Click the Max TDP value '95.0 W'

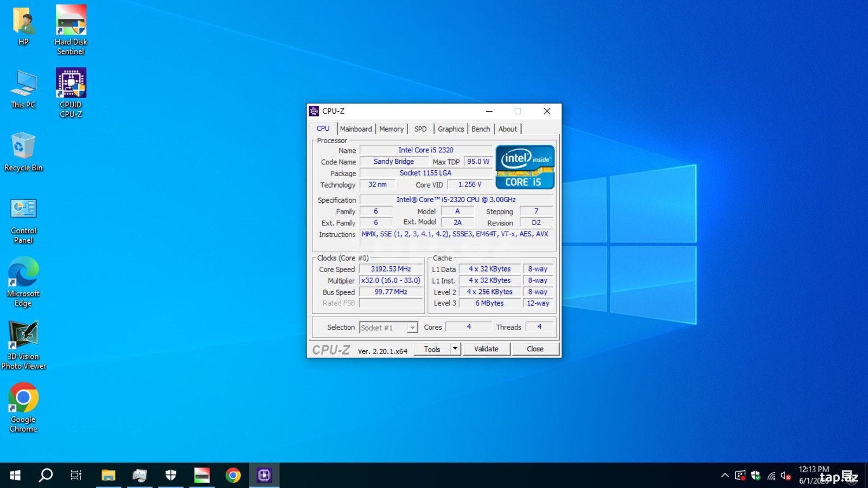478,162
